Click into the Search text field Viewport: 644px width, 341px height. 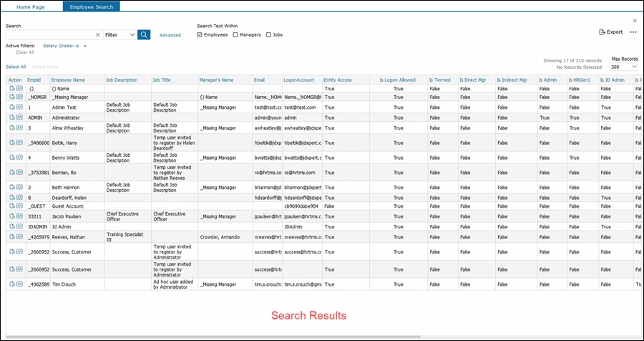click(x=50, y=34)
